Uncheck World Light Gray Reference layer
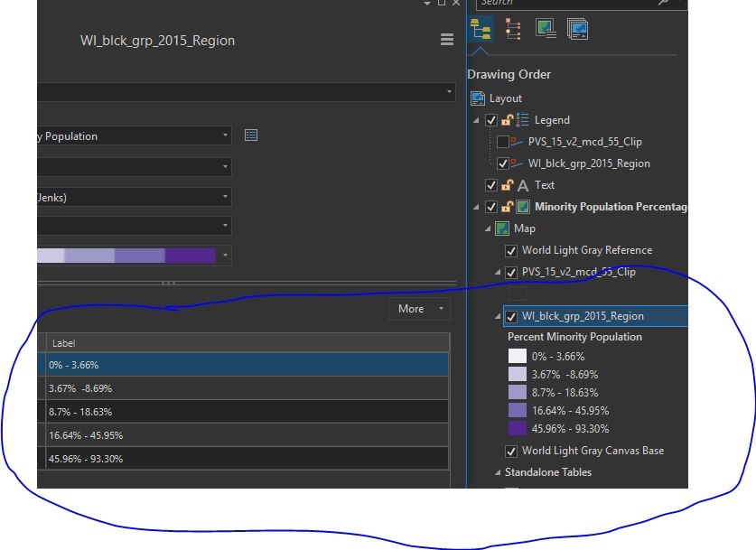The height and width of the screenshot is (550, 756). pyautogui.click(x=511, y=251)
